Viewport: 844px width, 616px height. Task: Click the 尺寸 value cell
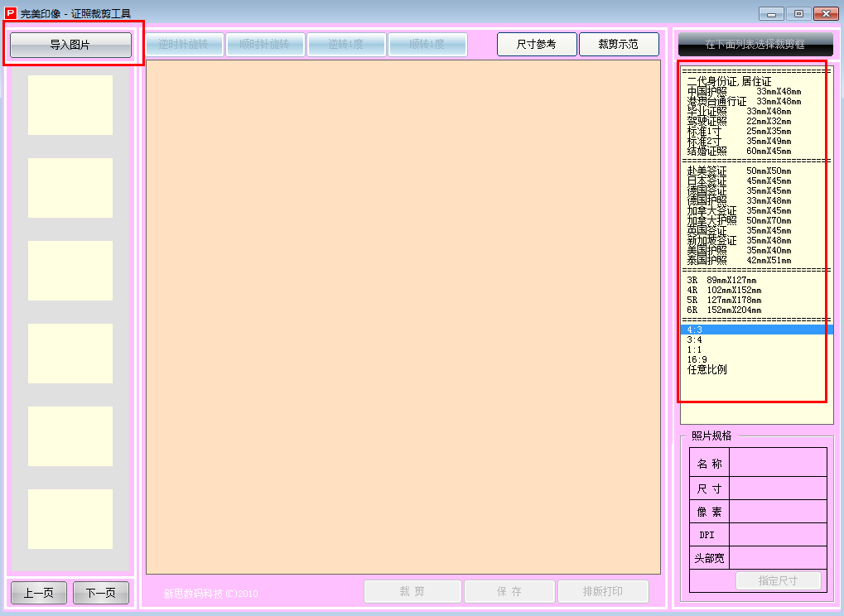click(x=778, y=488)
